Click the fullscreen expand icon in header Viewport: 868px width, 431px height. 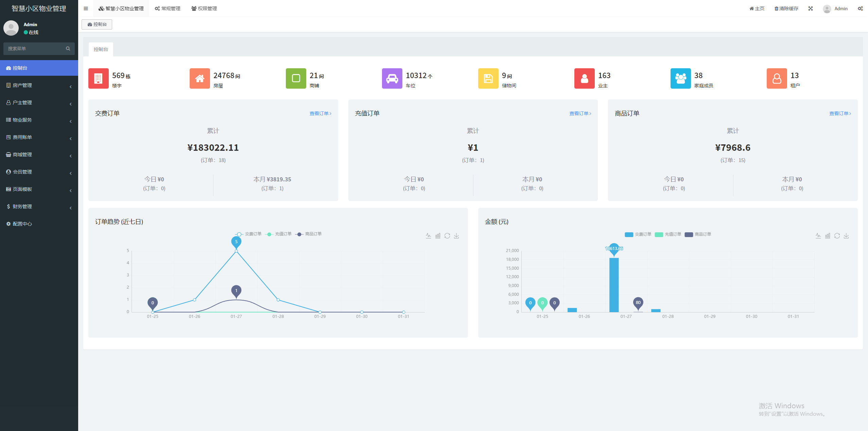click(x=811, y=8)
